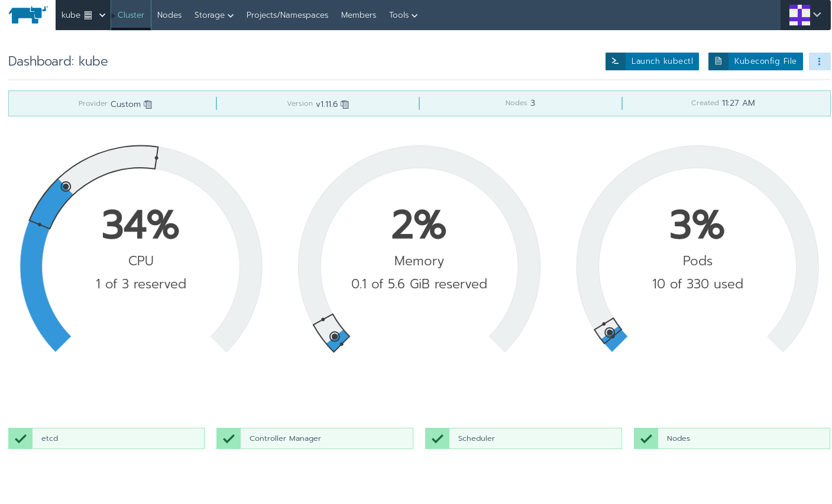Open the Members page

pyautogui.click(x=358, y=15)
